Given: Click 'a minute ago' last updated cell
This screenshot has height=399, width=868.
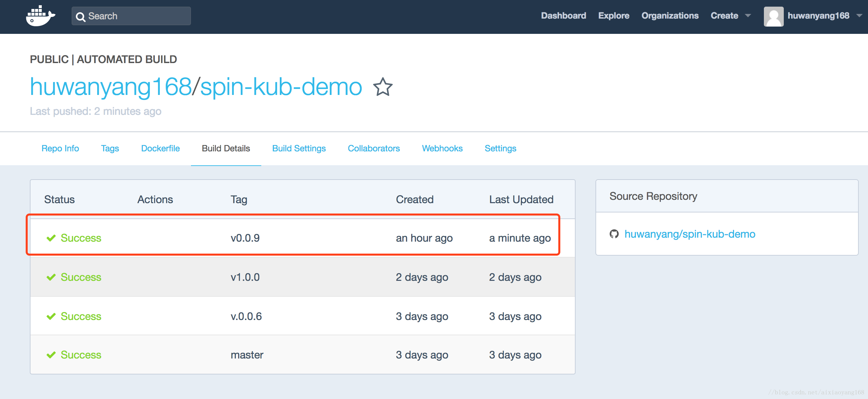Looking at the screenshot, I should point(520,238).
